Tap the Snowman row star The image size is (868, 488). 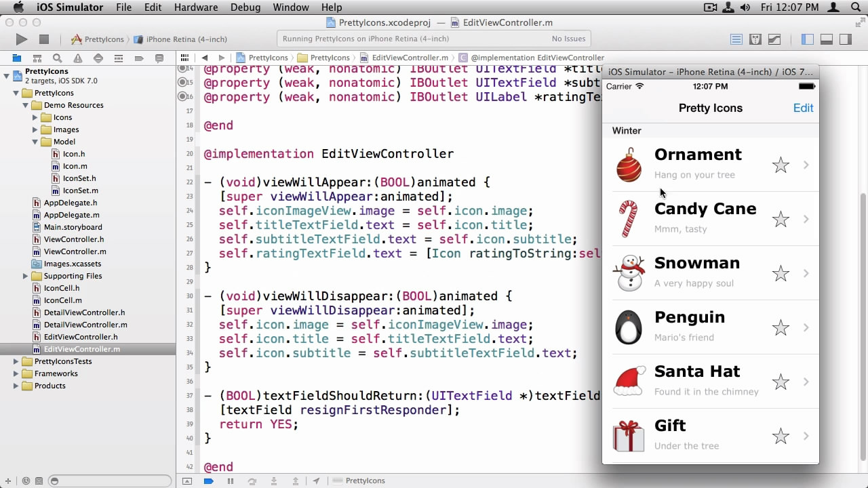tap(781, 273)
